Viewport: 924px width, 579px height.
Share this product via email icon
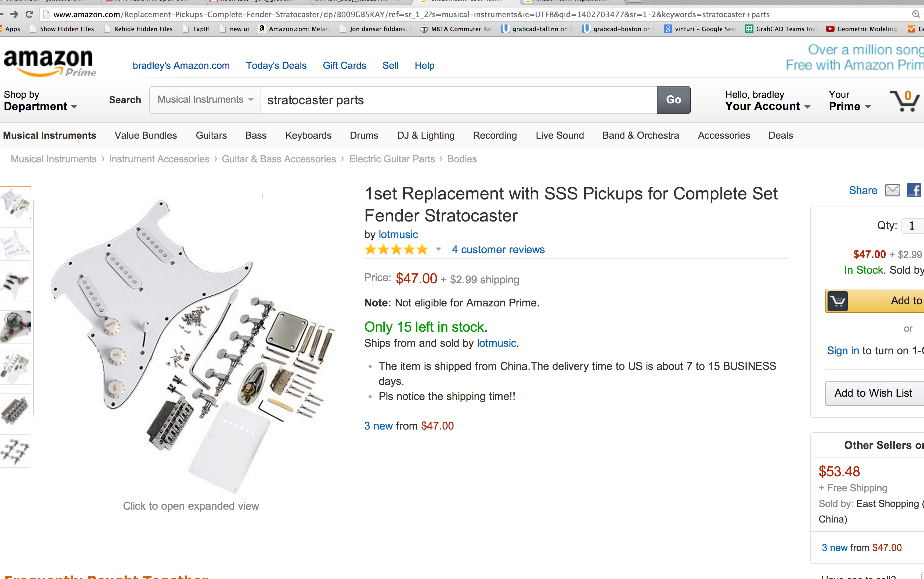[x=892, y=190]
